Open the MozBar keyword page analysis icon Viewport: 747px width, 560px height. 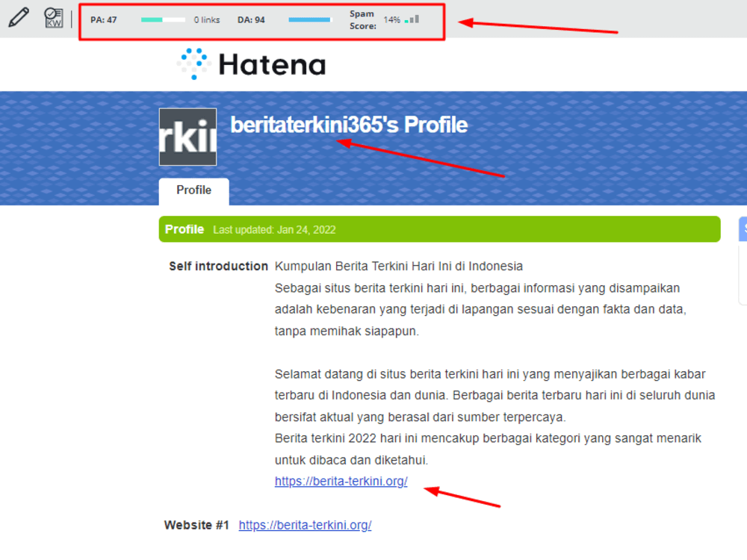pyautogui.click(x=53, y=18)
